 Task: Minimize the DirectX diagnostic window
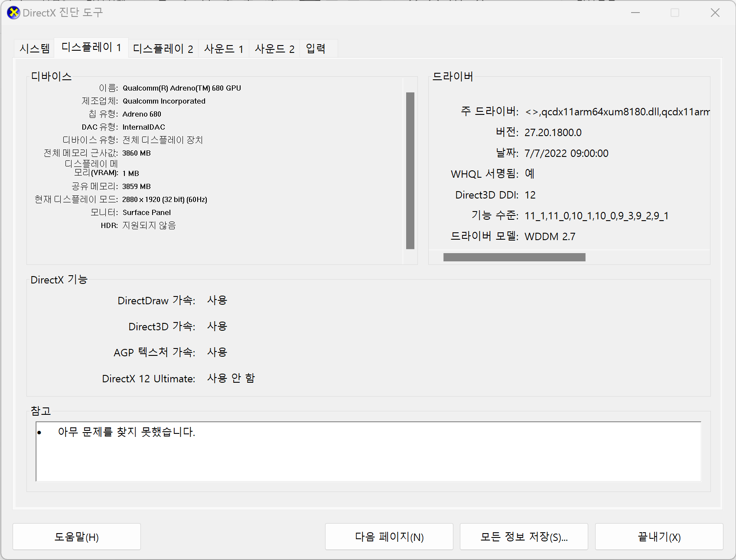tap(635, 13)
